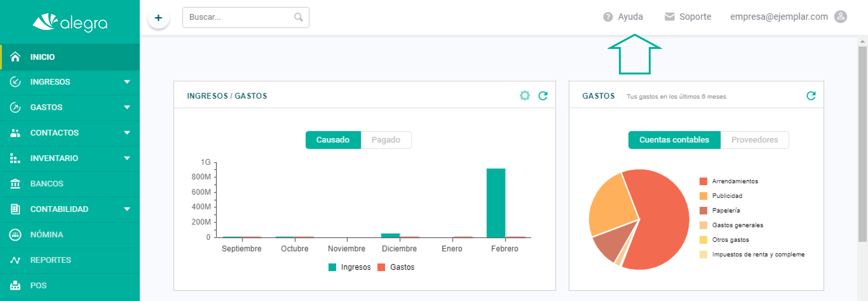Image resolution: width=868 pixels, height=301 pixels.
Task: Toggle Ingresos series in chart legend
Action: (x=349, y=267)
